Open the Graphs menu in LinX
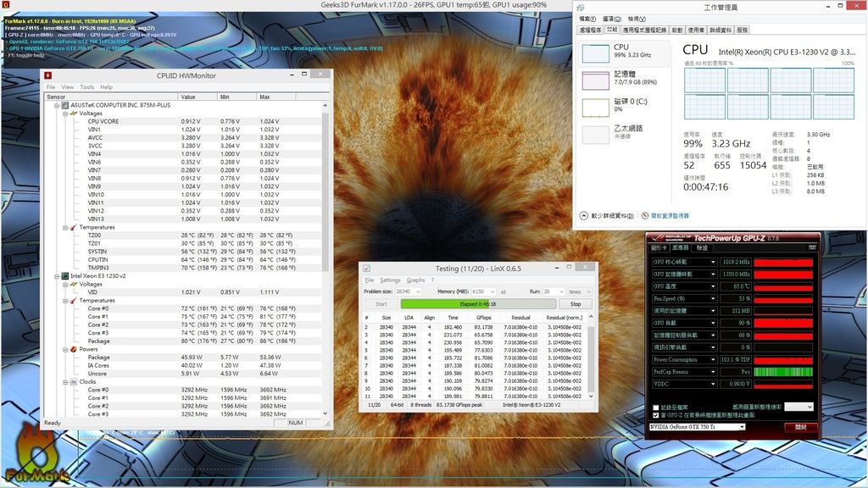The width and height of the screenshot is (868, 488). 415,280
